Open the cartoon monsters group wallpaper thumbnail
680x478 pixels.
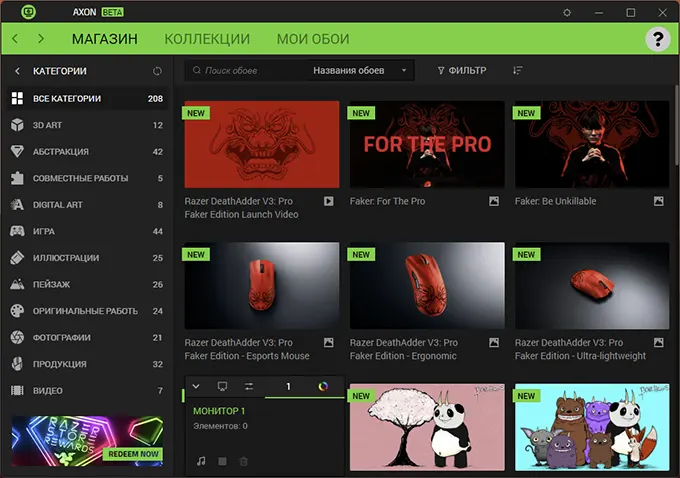coord(592,427)
